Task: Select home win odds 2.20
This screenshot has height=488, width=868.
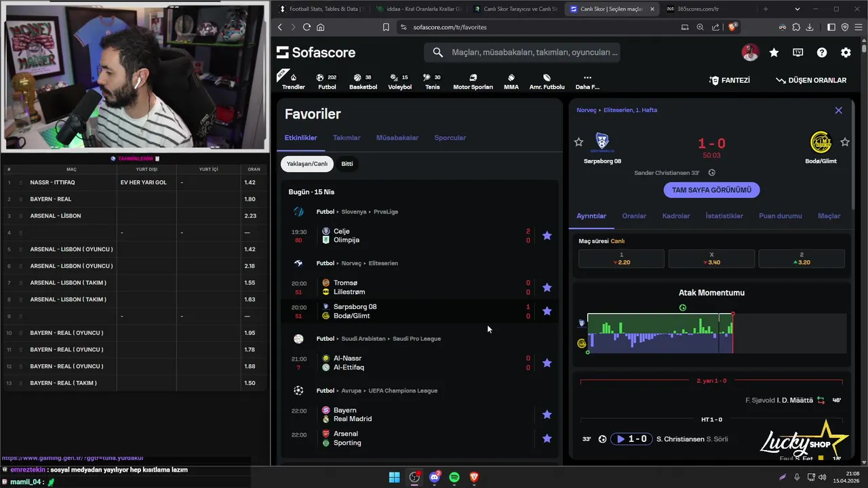Action: click(x=621, y=258)
